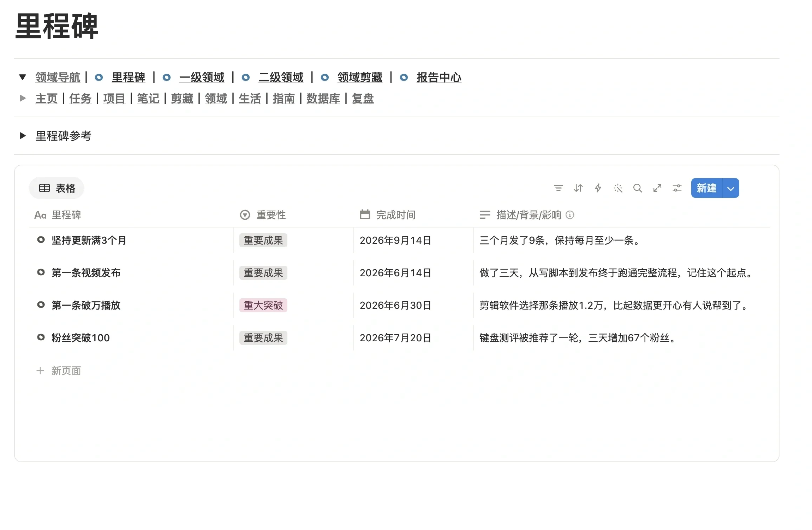The height and width of the screenshot is (530, 812).
Task: Open the row titled 第一条视频发布
Action: click(86, 273)
